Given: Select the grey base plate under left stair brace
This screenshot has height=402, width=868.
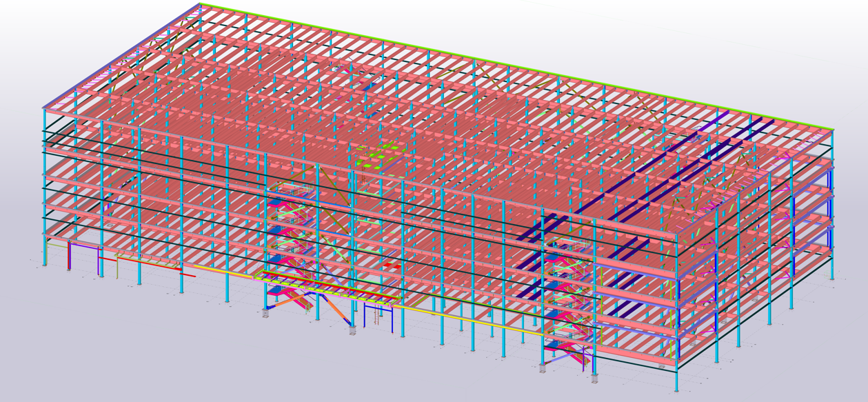Looking at the screenshot, I should (x=265, y=314).
